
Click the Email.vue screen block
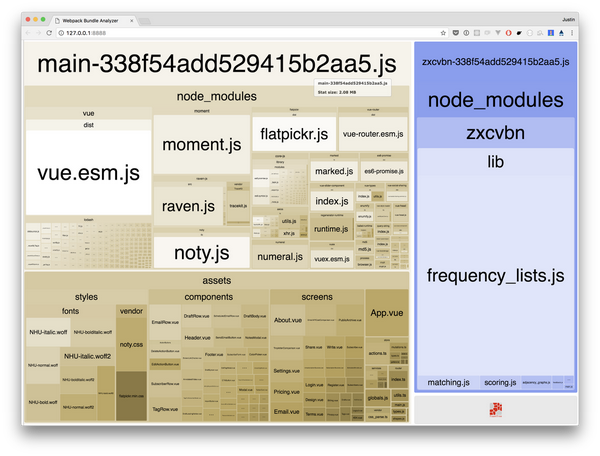[x=287, y=412]
